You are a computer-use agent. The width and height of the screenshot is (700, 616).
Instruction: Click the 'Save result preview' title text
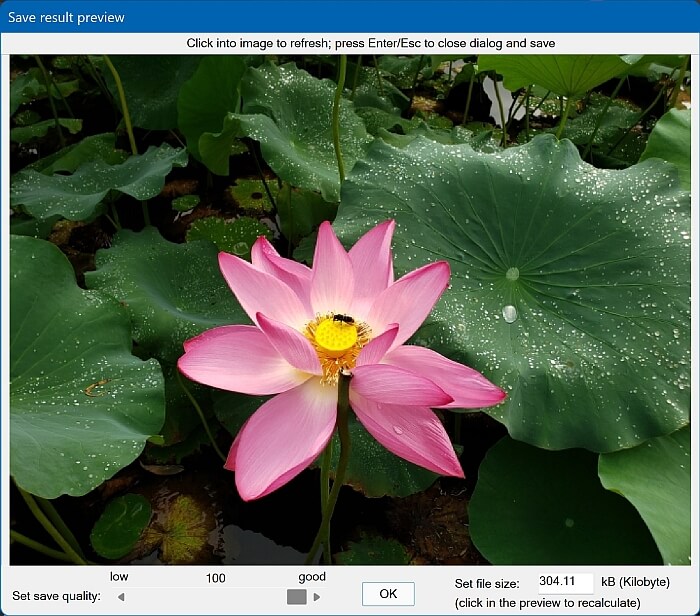(66, 17)
